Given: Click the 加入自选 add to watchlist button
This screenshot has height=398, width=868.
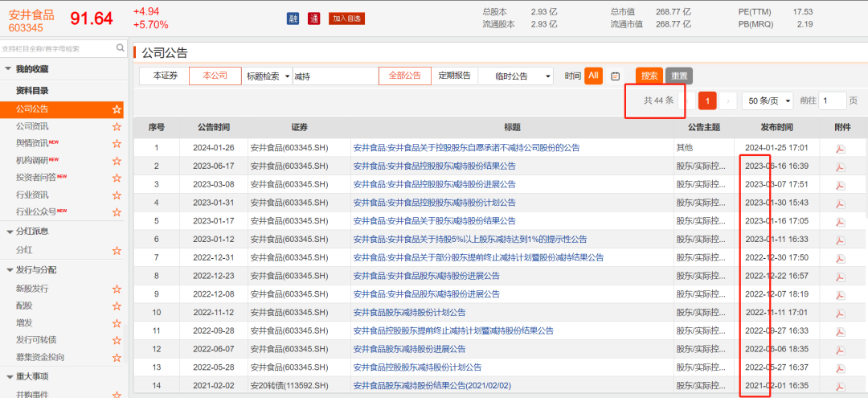Looking at the screenshot, I should (x=346, y=18).
